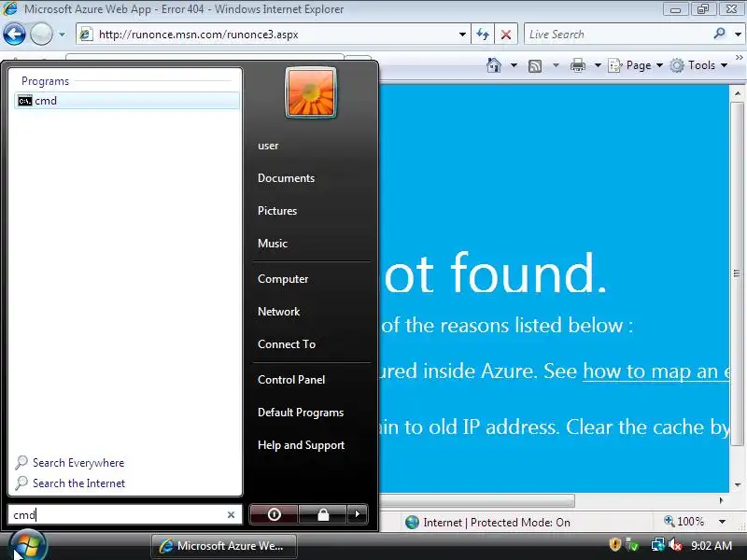Image resolution: width=747 pixels, height=560 pixels.
Task: Expand shutdown options arrow
Action: (x=358, y=514)
